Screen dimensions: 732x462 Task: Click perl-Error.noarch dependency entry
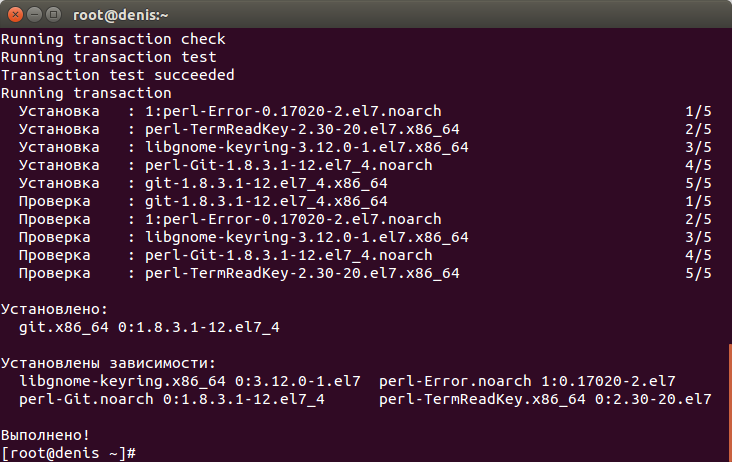[527, 381]
